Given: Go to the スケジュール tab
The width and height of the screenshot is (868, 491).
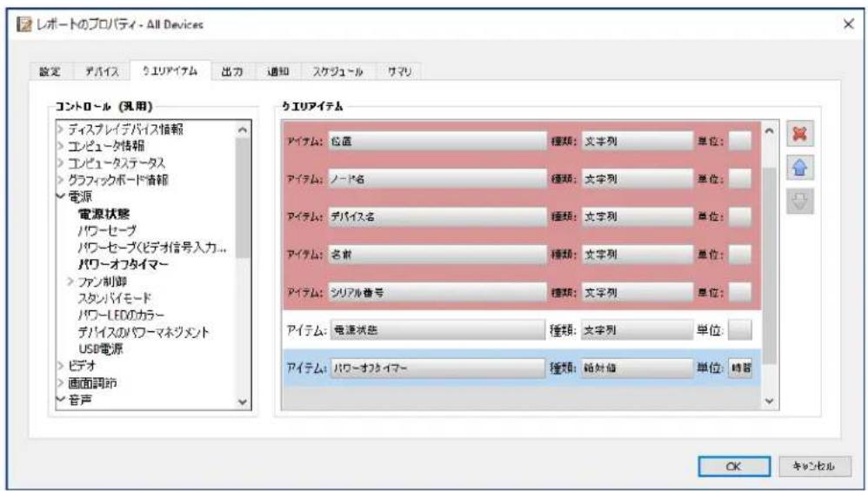Looking at the screenshot, I should 337,71.
